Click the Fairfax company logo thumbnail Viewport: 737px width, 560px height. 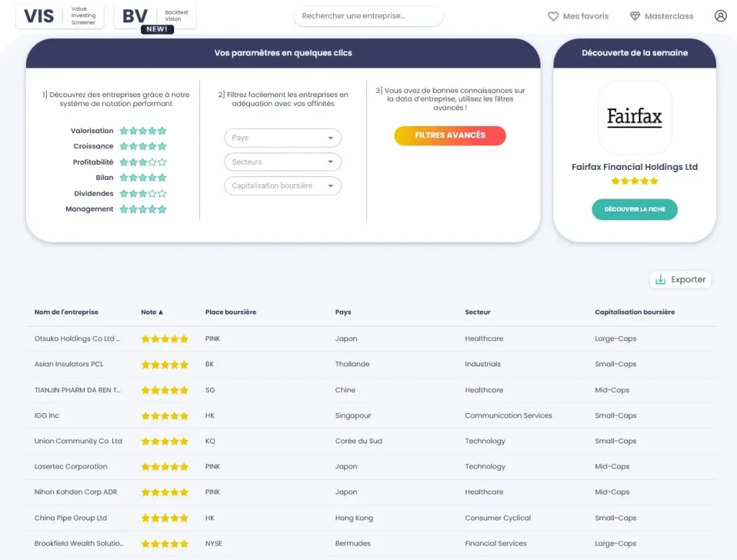point(635,117)
